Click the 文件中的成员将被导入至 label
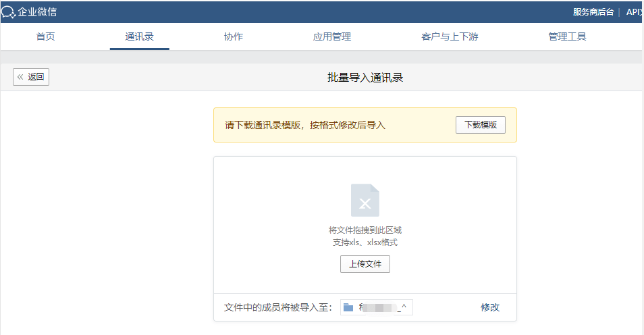 278,307
